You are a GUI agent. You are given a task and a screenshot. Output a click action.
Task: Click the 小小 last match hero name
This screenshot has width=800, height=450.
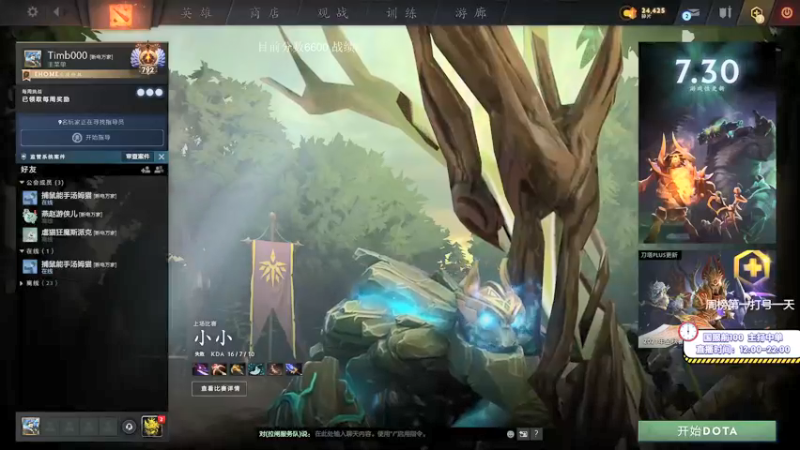pyautogui.click(x=213, y=337)
